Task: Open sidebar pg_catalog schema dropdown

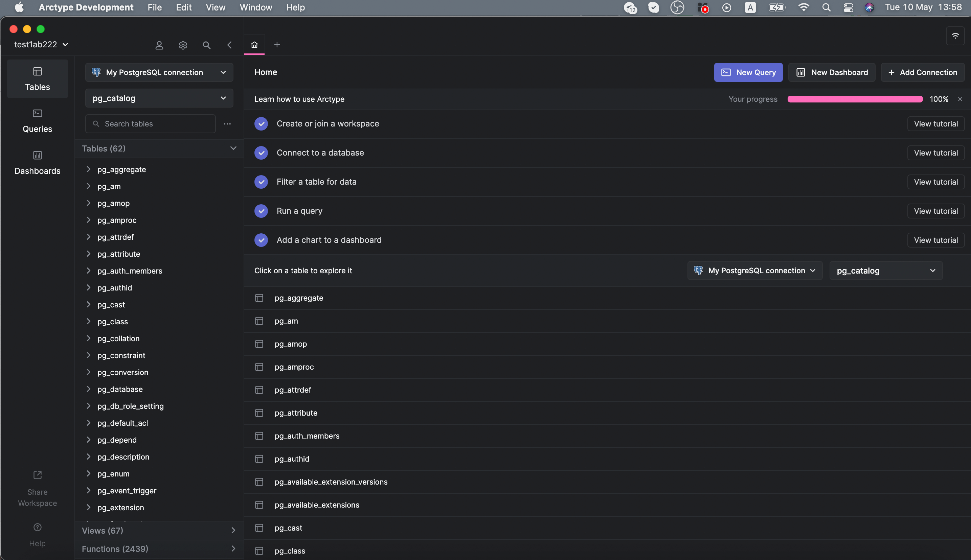Action: (x=159, y=98)
